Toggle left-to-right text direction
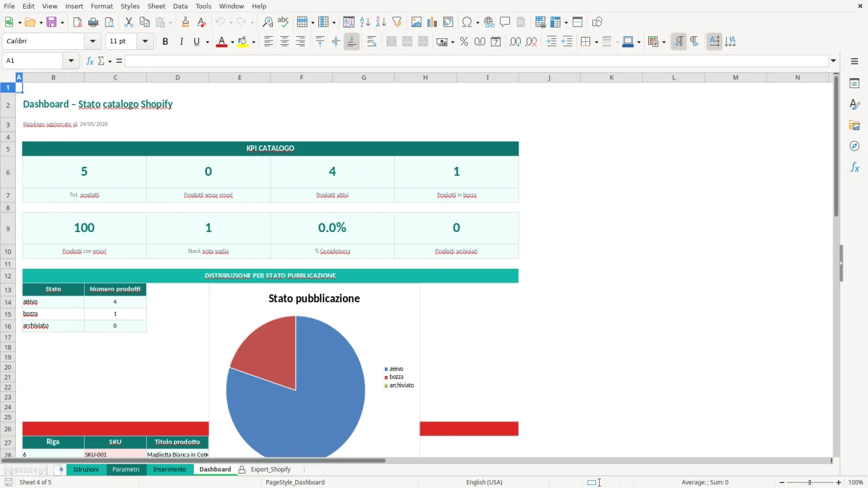 pyautogui.click(x=678, y=42)
